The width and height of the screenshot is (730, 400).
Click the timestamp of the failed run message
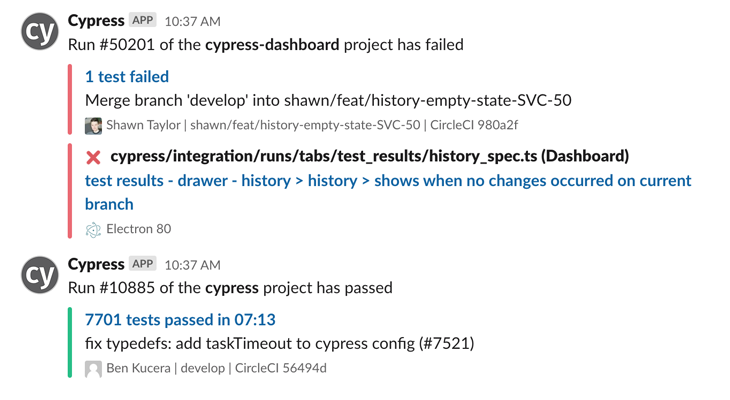(192, 21)
